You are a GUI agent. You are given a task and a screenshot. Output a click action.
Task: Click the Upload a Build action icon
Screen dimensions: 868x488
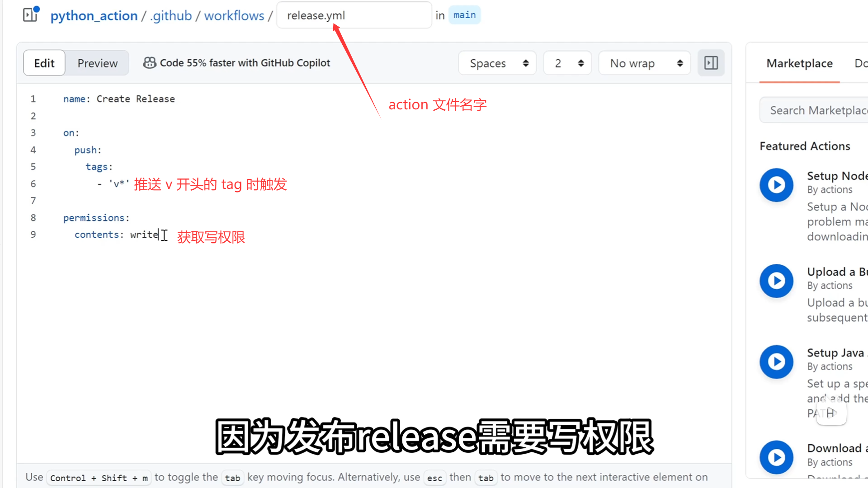pyautogui.click(x=776, y=281)
